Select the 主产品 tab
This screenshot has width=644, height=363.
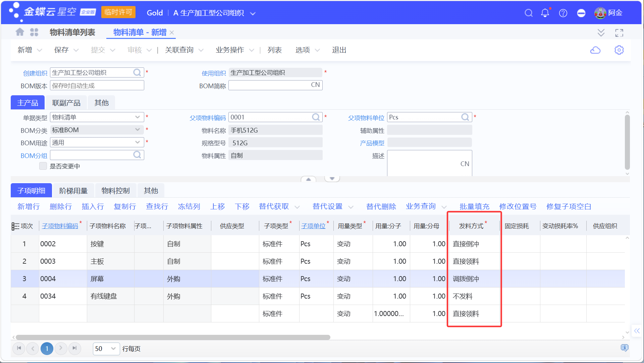(28, 103)
